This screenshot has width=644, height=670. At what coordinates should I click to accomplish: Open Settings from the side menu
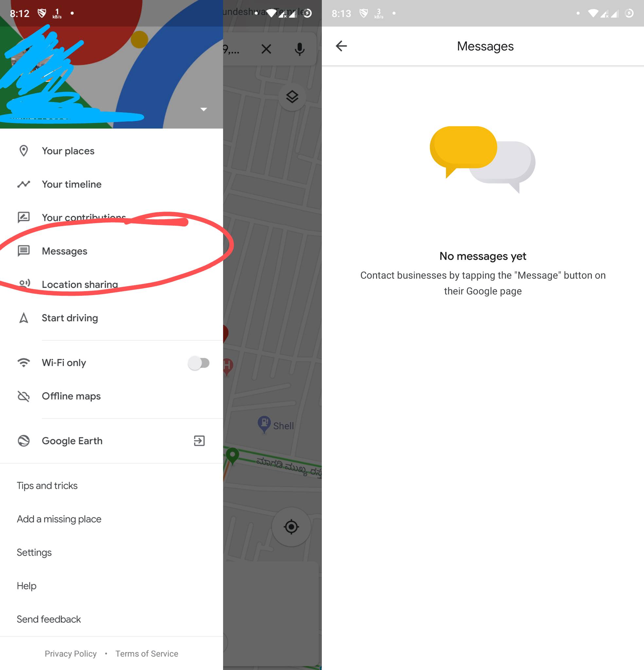point(33,552)
